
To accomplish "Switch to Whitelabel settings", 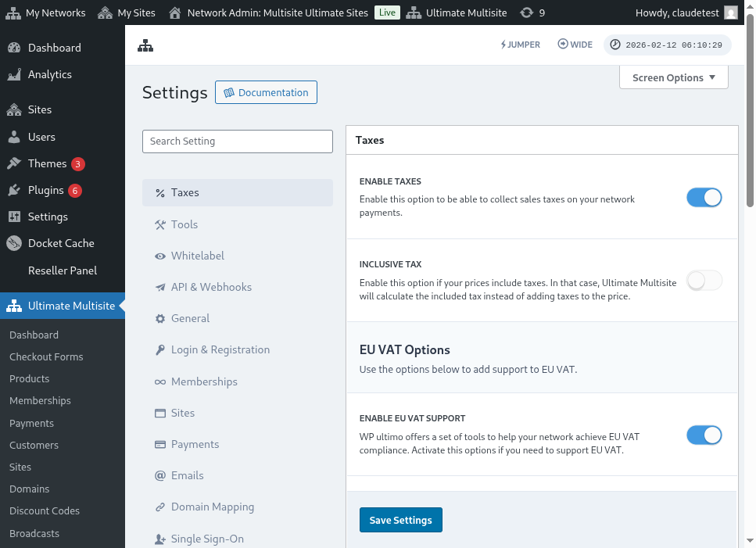I will (x=237, y=256).
